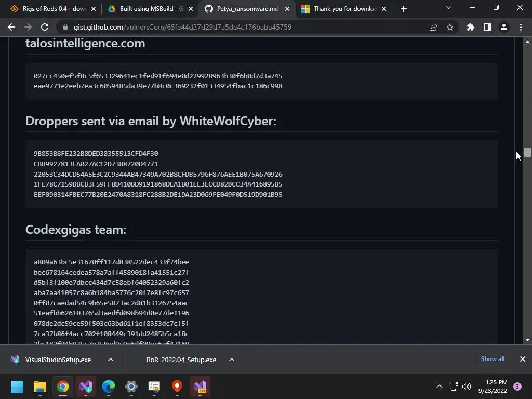The image size is (532, 399).
Task: Click the page scrollbar thumb
Action: 527,152
